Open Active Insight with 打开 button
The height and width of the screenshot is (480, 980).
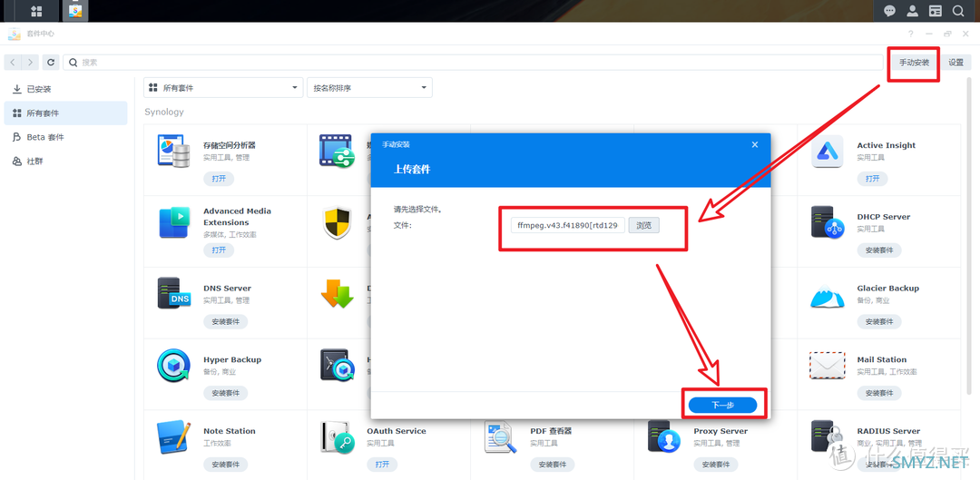pos(873,179)
